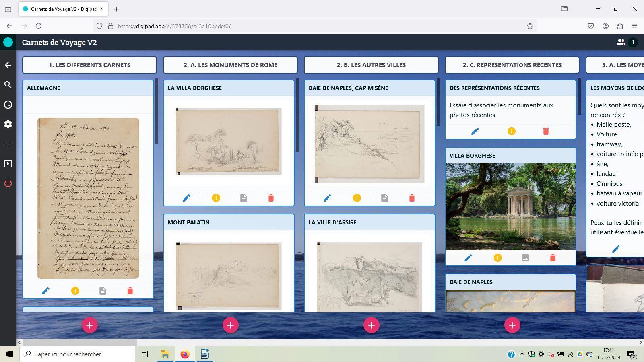Click the back arrow in Digipad sidebar
The width and height of the screenshot is (644, 362).
pyautogui.click(x=8, y=65)
